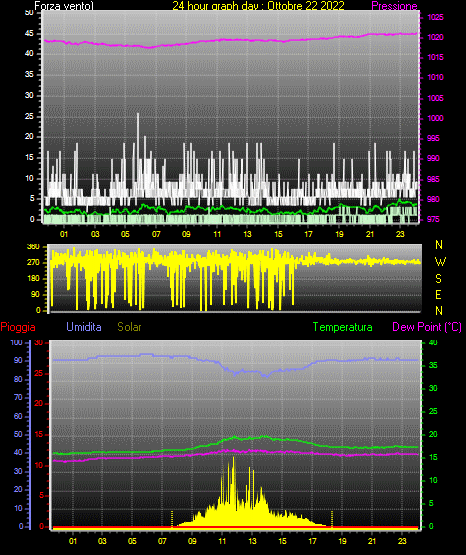Viewport: 466px width, 555px height.
Task: Click the Forza vento legend label
Action: click(64, 6)
